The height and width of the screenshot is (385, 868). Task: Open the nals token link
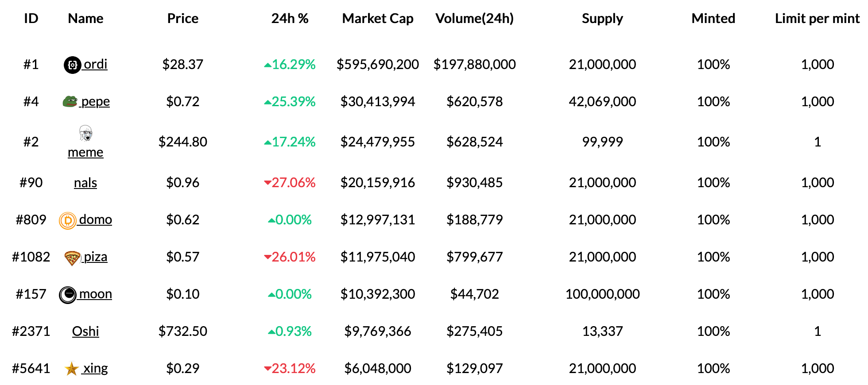85,183
